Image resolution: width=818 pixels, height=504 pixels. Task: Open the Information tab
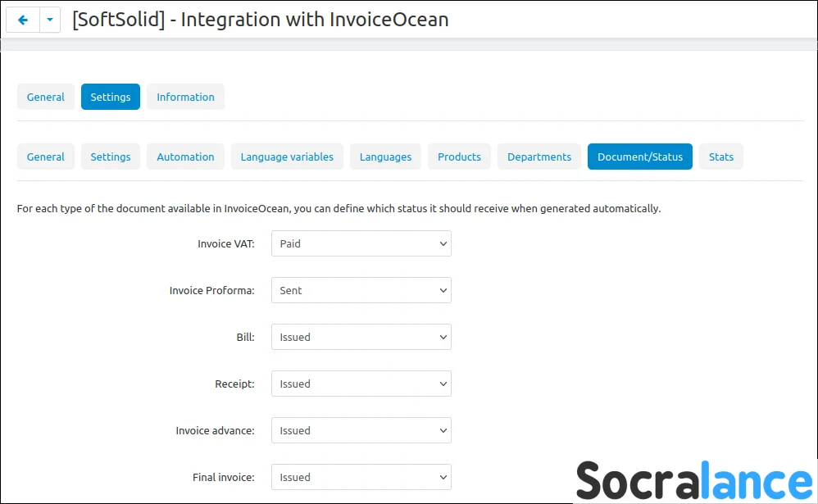click(186, 97)
